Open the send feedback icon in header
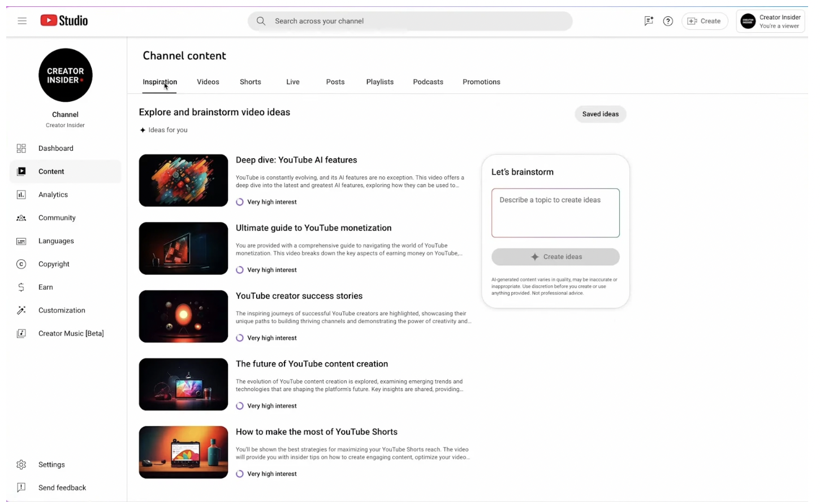The image size is (820, 504). (649, 21)
